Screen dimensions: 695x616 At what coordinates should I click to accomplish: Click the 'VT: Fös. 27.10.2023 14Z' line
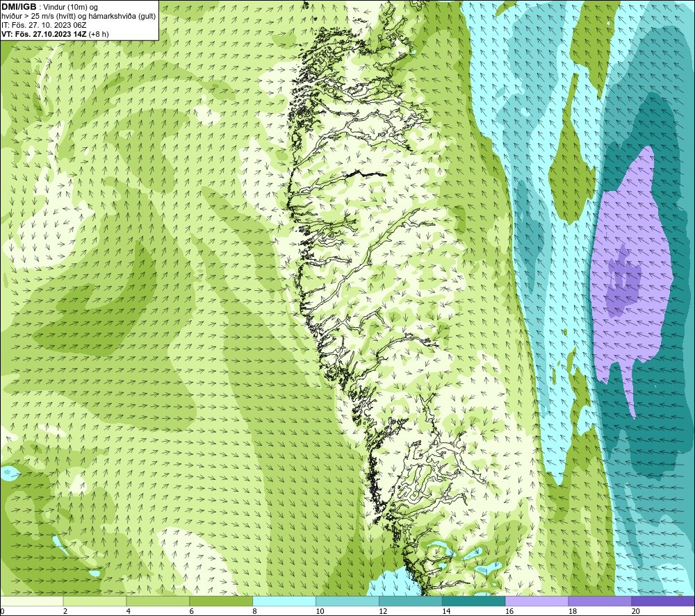pyautogui.click(x=44, y=34)
